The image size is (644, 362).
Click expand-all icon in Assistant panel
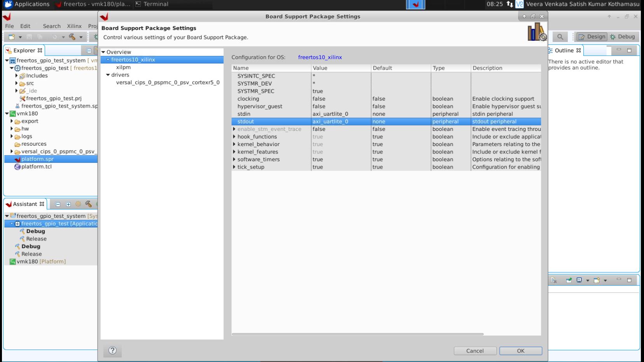coord(68,204)
